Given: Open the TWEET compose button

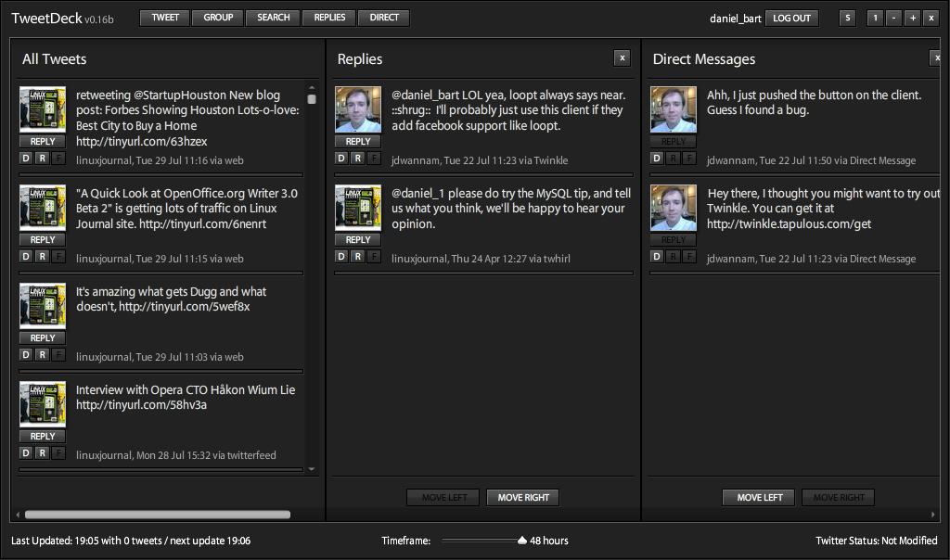Looking at the screenshot, I should (x=165, y=18).
